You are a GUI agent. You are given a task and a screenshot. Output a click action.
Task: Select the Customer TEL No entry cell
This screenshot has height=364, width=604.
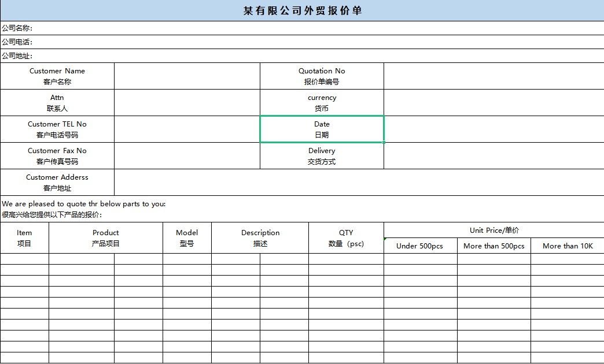[x=186, y=129]
